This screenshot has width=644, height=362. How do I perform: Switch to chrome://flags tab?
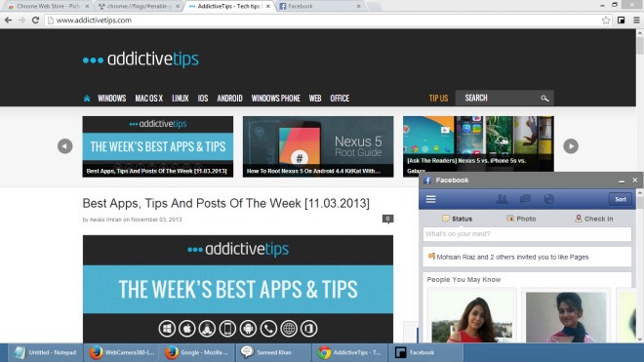[139, 6]
